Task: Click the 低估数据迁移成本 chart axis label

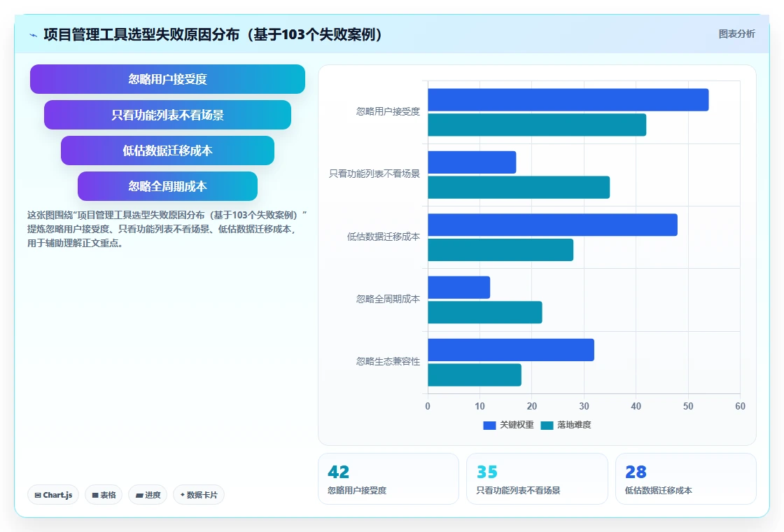Action: 384,237
